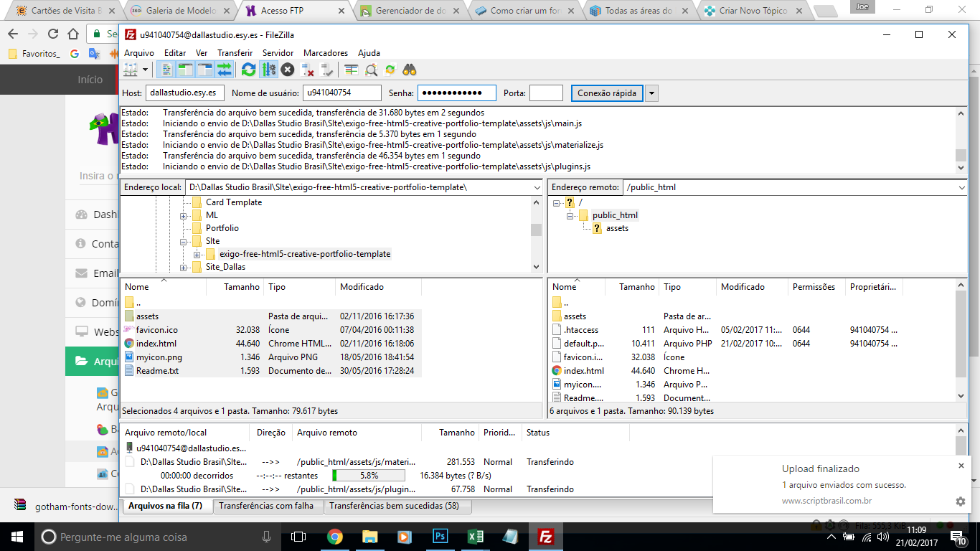This screenshot has height=551, width=980.
Task: Switch to Arquivos na fila tab
Action: coord(166,506)
